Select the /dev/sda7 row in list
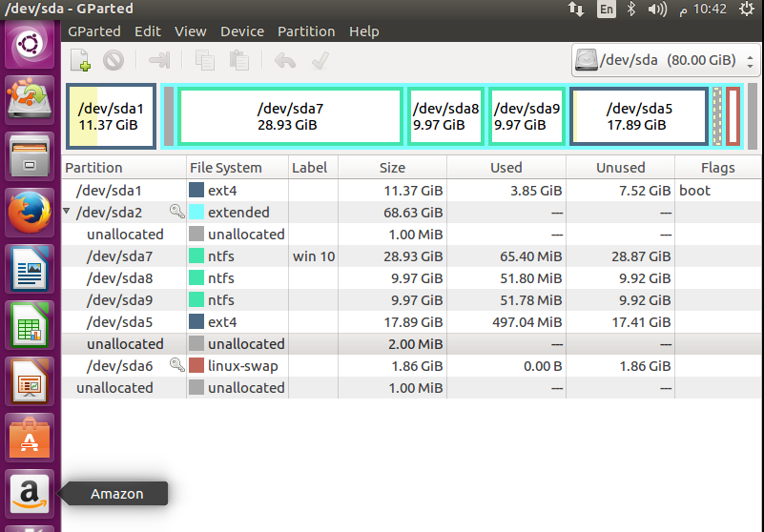Screen dimensions: 764x532 (x=411, y=256)
